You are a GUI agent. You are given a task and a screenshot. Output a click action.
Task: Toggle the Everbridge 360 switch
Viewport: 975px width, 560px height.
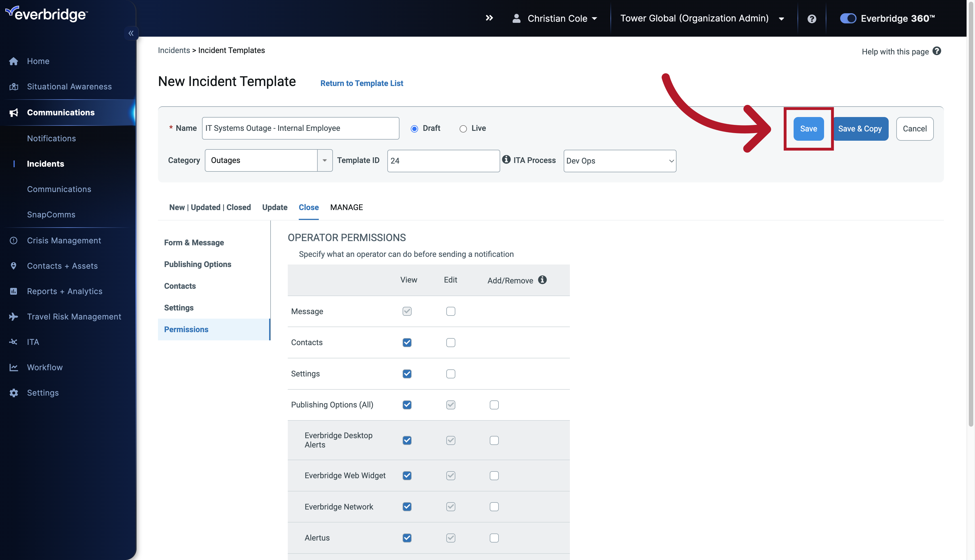click(848, 18)
